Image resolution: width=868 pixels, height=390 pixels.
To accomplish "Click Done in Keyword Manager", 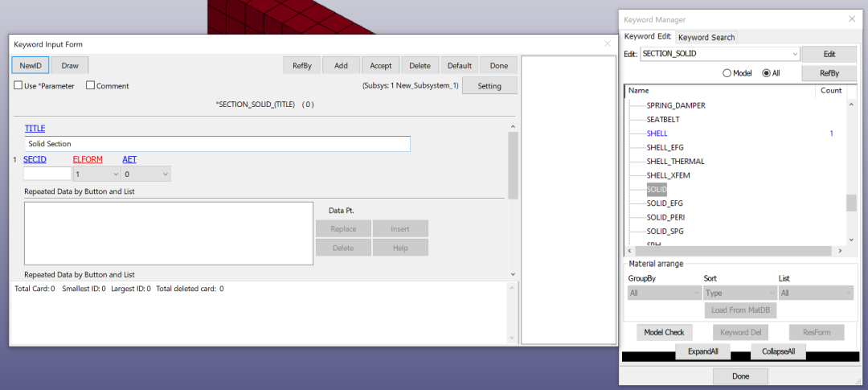I will coord(740,376).
